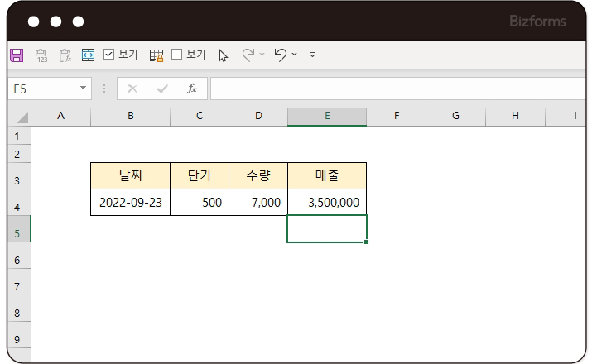This screenshot has width=592, height=364.
Task: Select the Paste Values icon
Action: coord(41,55)
